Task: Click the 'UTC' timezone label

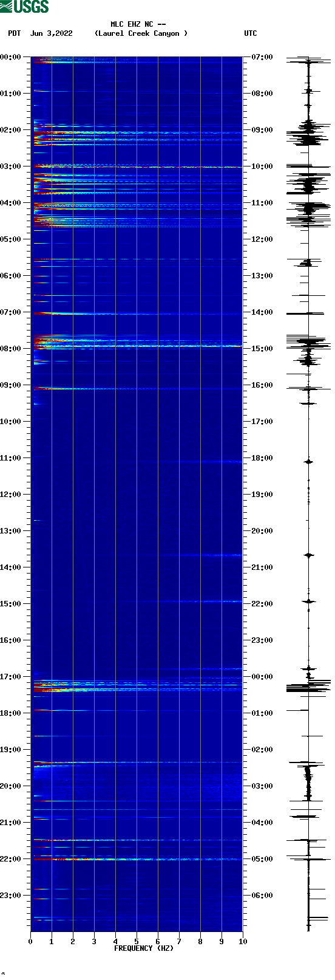Action: (251, 33)
